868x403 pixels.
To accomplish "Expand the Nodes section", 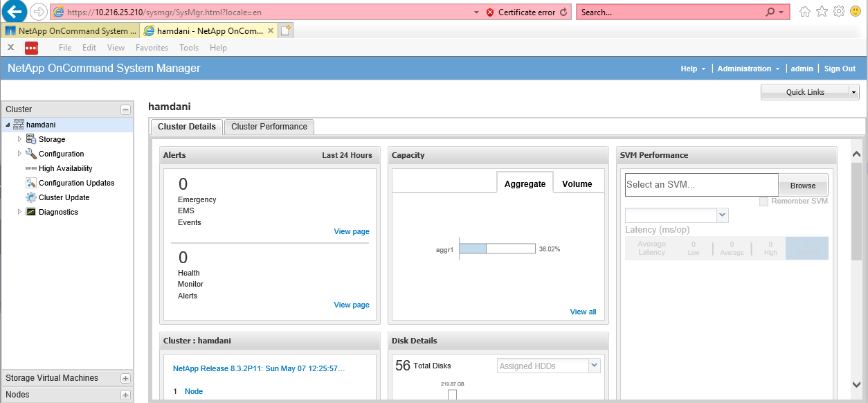I will coord(125,395).
